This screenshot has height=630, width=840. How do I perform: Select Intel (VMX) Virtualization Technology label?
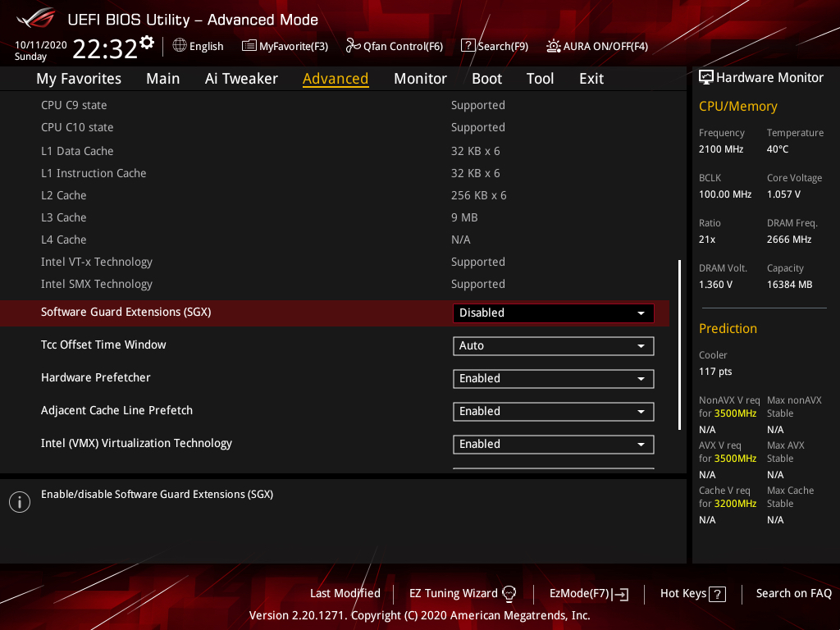tap(137, 443)
